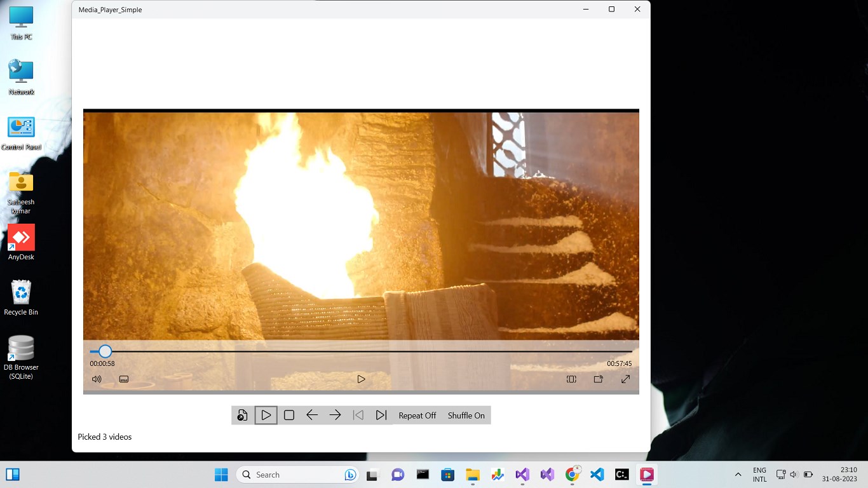This screenshot has height=488, width=868.
Task: Click the Media_Player_Simple window title
Action: 111,10
